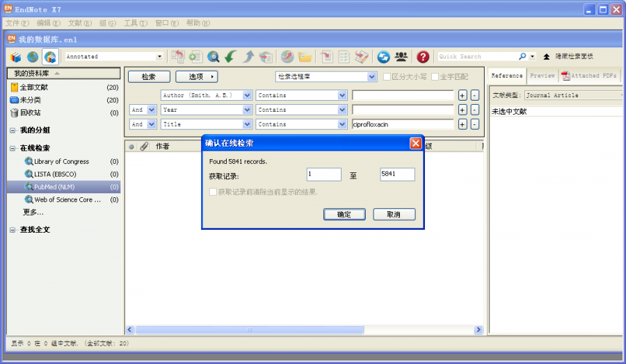This screenshot has width=626, height=364.
Task: Click the Find Full Text icon
Action: (x=266, y=56)
